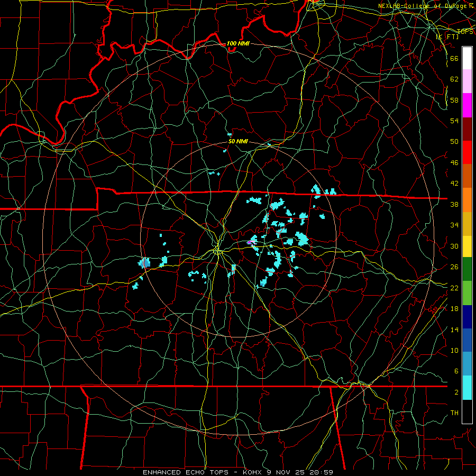Pick the dark orange legend swatch
This screenshot has height=476, width=476.
coord(467,176)
